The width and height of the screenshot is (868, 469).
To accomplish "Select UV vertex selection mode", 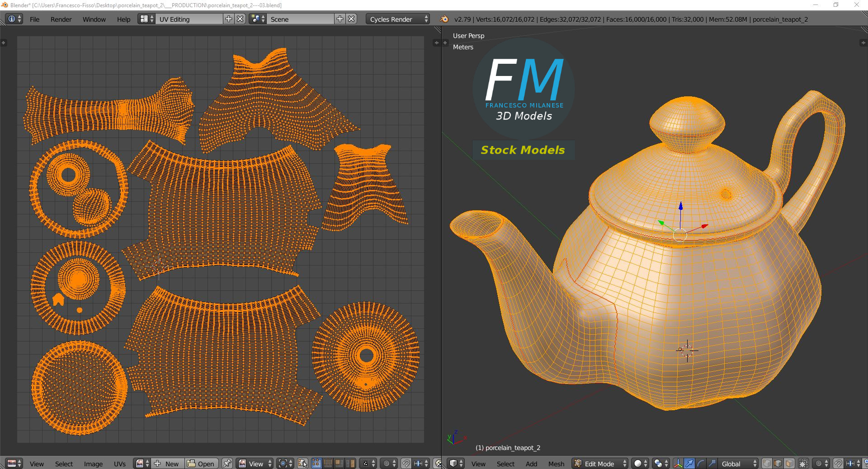I will 316,464.
